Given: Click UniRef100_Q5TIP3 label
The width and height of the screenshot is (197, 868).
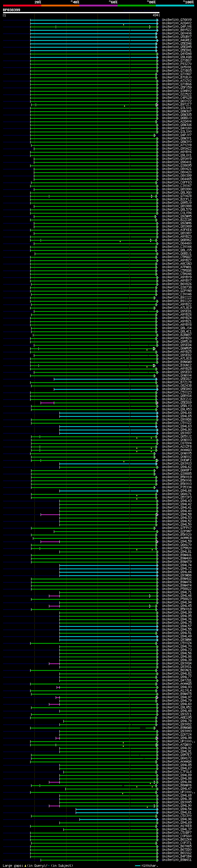Looking at the screenshot, I should 177,497.
